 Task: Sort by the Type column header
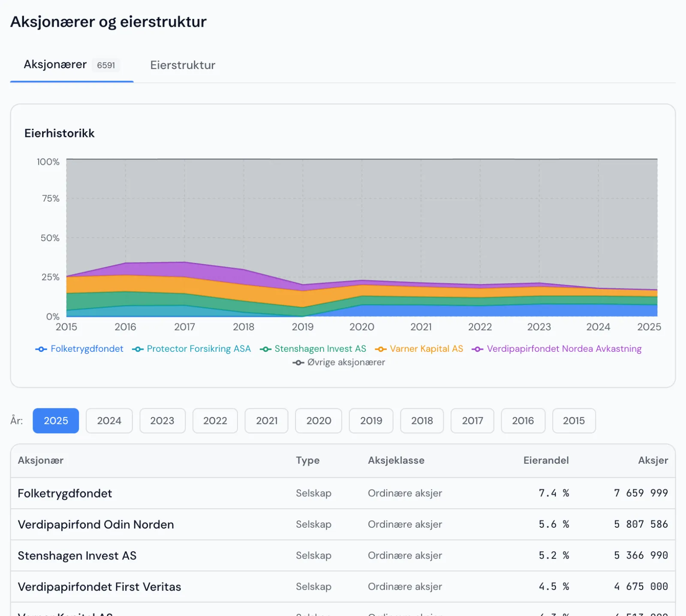(308, 460)
